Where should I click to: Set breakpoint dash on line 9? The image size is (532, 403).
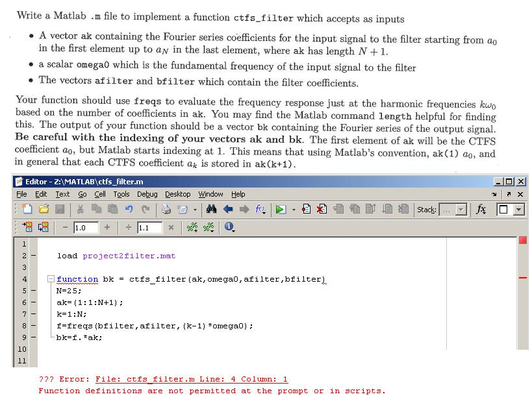point(33,337)
